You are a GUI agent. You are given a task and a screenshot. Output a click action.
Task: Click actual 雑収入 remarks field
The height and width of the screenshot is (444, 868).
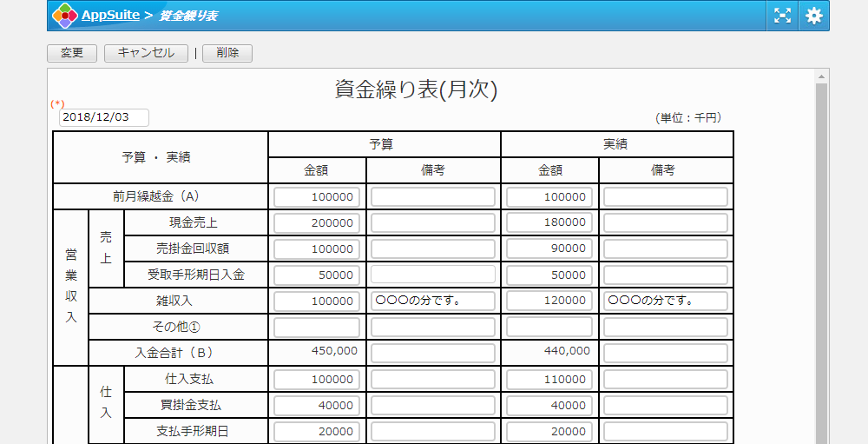point(666,302)
